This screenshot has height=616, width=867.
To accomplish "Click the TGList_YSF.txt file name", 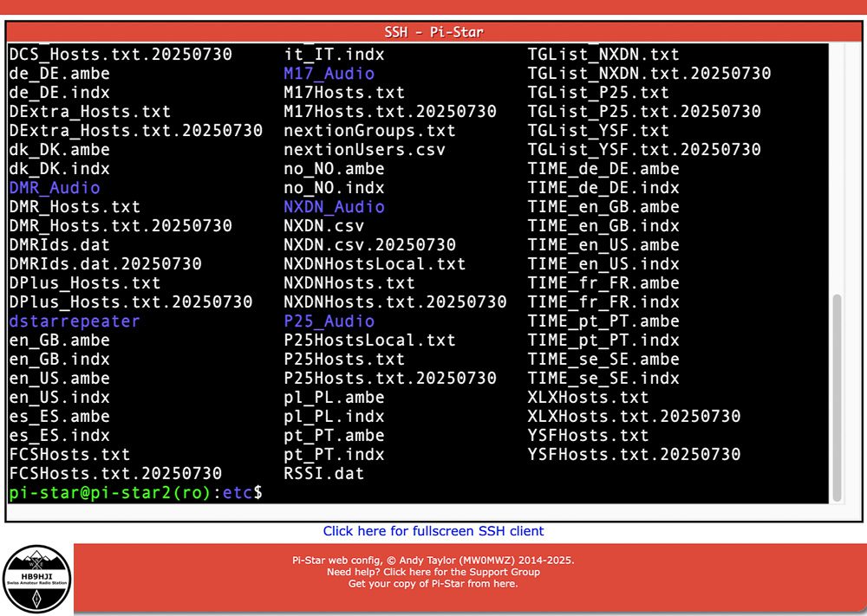I will 598,130.
